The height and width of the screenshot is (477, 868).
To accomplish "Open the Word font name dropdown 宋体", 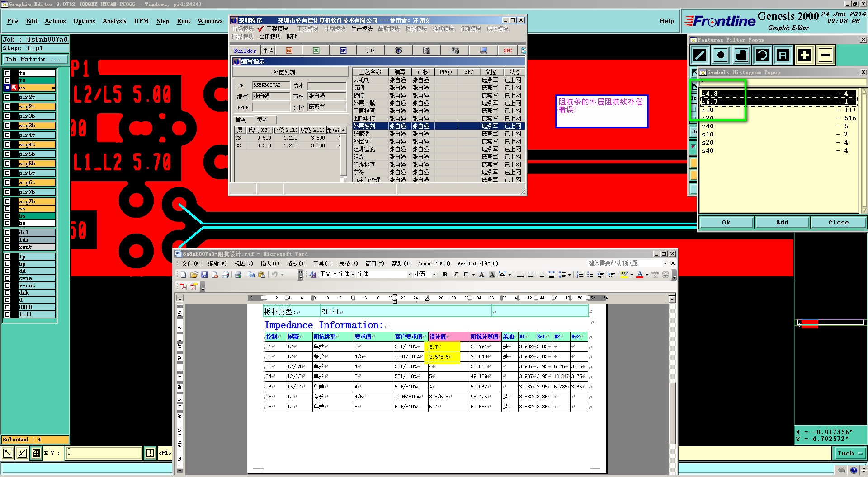I will tap(410, 275).
